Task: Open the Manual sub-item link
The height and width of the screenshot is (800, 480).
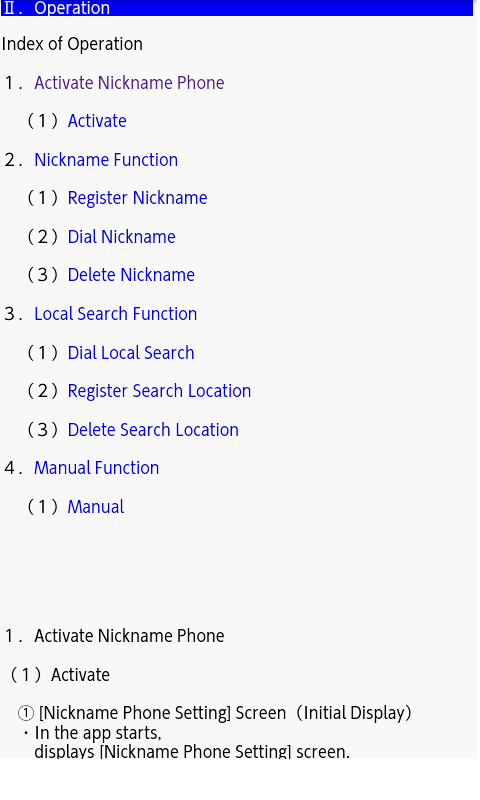Action: pos(96,507)
